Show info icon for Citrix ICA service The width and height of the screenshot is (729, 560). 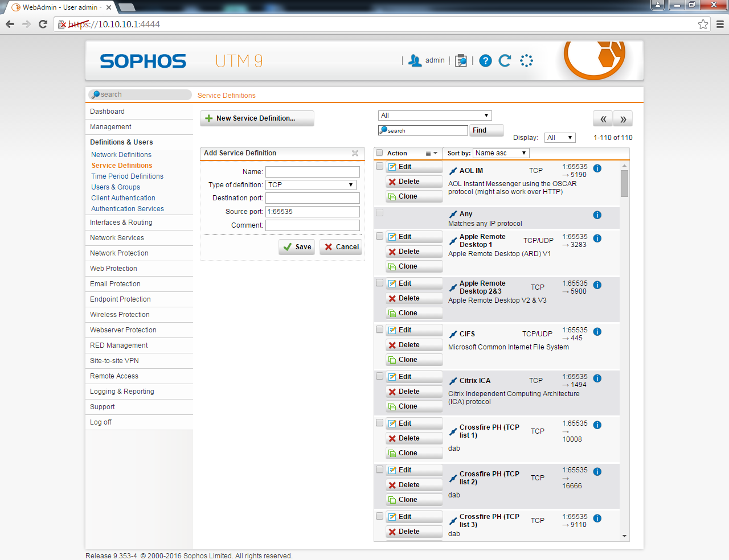(597, 378)
